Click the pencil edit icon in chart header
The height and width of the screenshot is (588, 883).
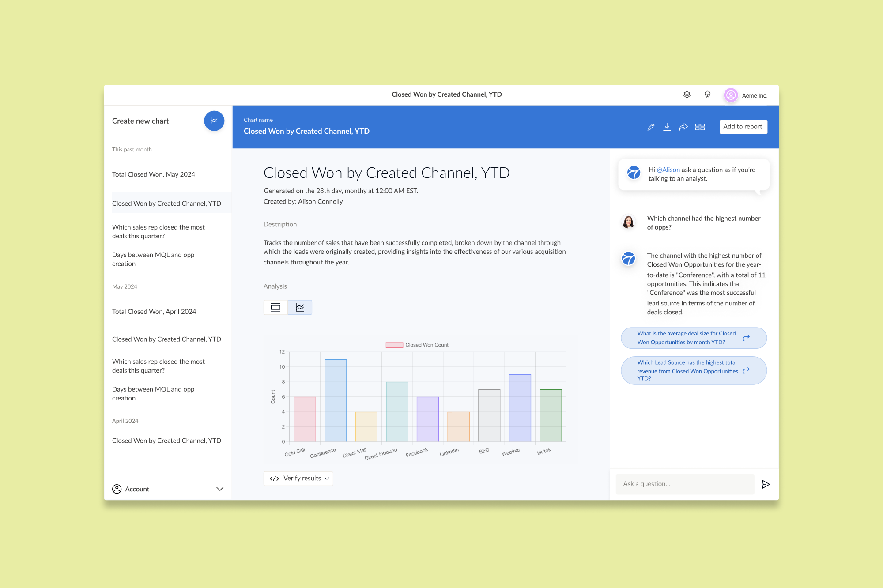point(651,127)
